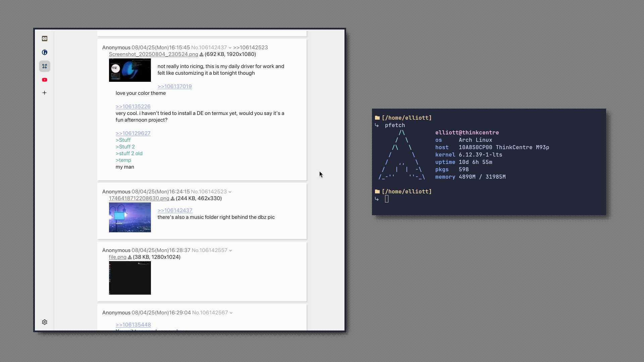Open post menu arrow for No.106142523
The image size is (644, 362).
click(230, 192)
